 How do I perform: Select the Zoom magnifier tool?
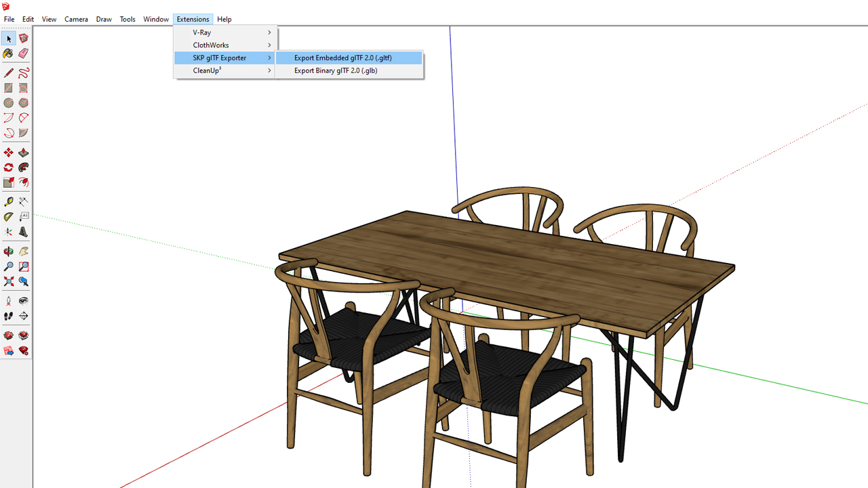click(x=9, y=266)
